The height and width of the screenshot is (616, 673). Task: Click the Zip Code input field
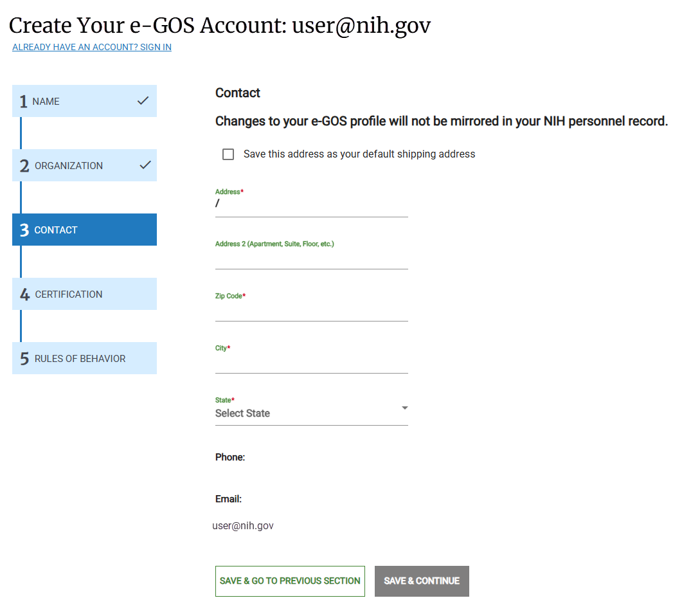[x=311, y=312]
